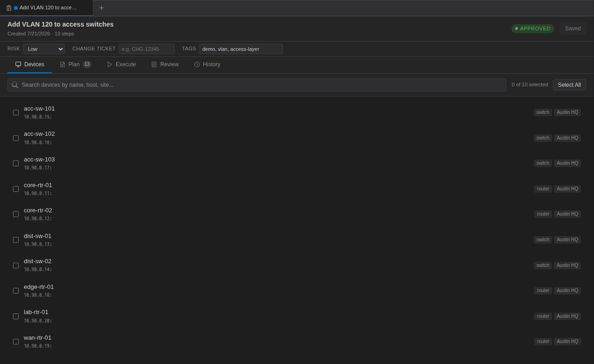Click the monitor icon on Devices tab
The image size is (594, 364).
(18, 64)
